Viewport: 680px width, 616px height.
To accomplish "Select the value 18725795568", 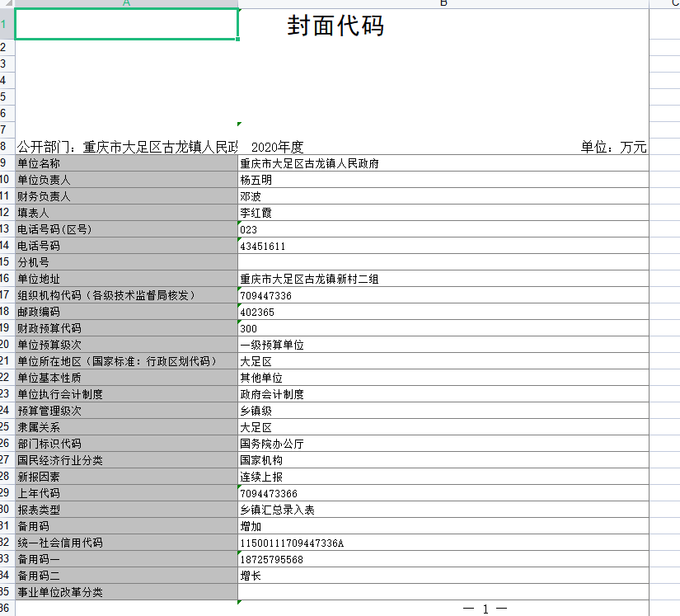I will 443,559.
